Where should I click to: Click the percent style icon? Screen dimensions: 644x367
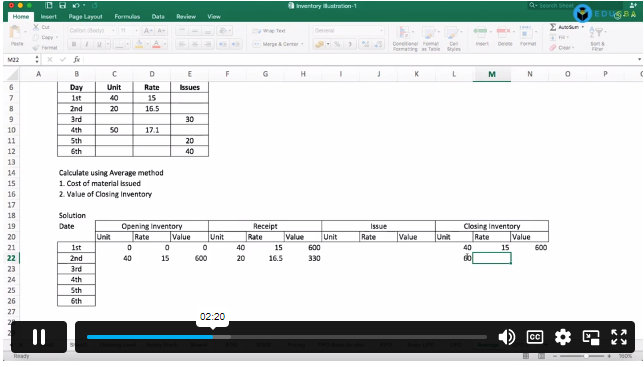(x=337, y=44)
